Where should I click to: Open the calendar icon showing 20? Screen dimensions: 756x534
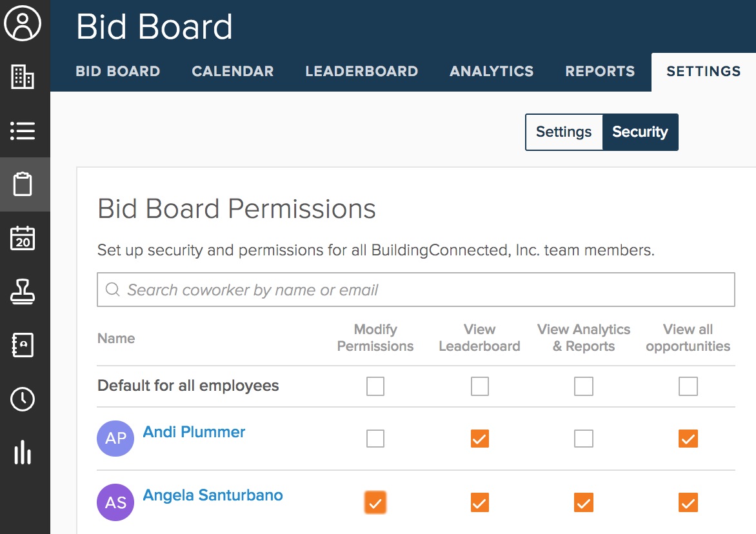point(23,239)
